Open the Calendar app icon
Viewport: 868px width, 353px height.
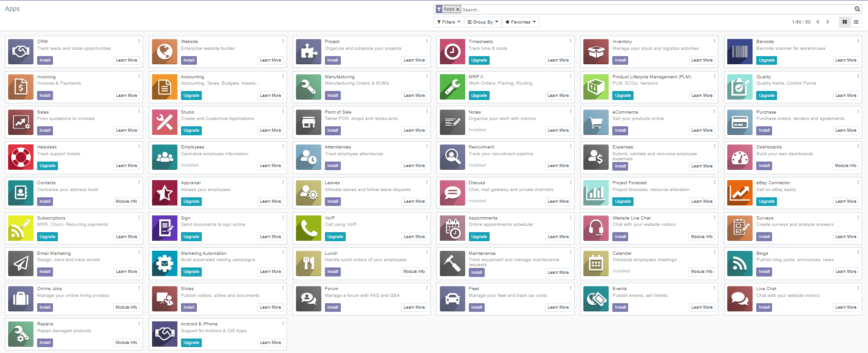coord(596,263)
